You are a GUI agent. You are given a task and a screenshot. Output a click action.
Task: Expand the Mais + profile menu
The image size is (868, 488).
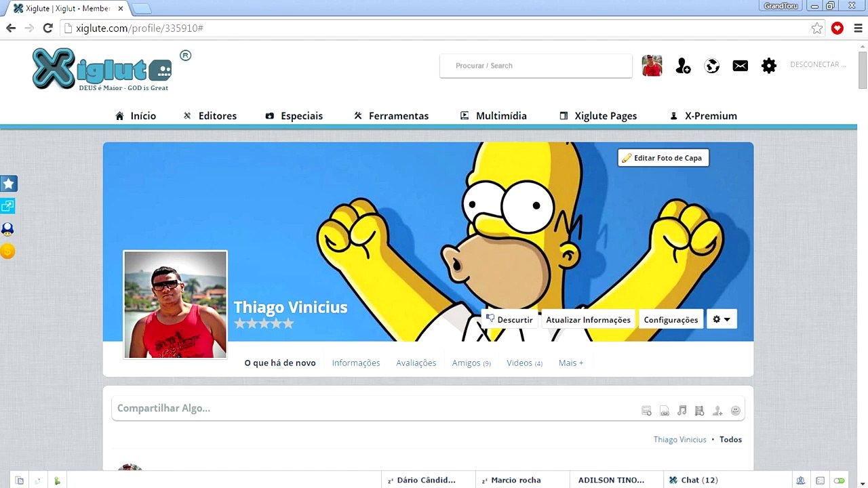[571, 363]
